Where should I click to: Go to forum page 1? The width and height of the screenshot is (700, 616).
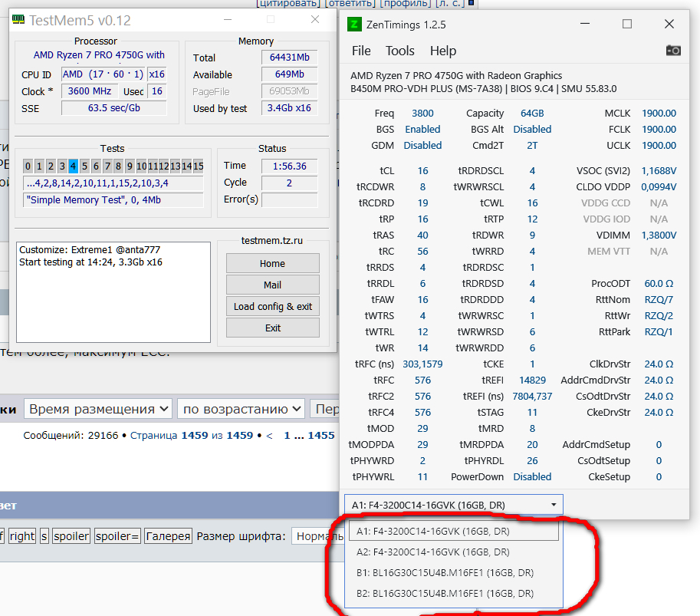(287, 435)
